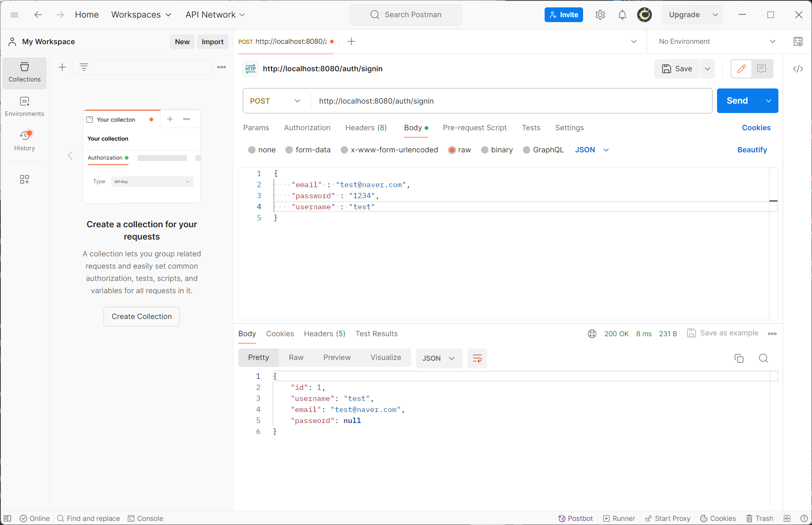The height and width of the screenshot is (525, 812).
Task: Select the GraphQL body option
Action: (x=527, y=150)
